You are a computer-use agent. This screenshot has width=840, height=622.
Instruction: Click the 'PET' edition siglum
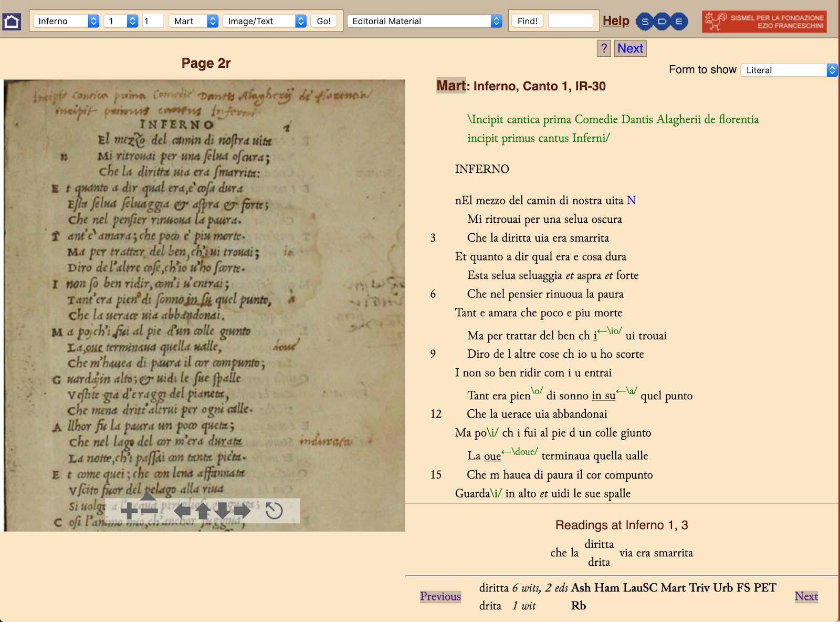765,588
